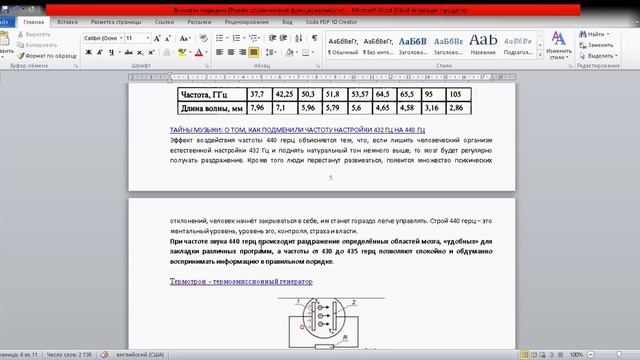
Task: Decrease paragraph indent
Action: pyautogui.click(x=272, y=38)
